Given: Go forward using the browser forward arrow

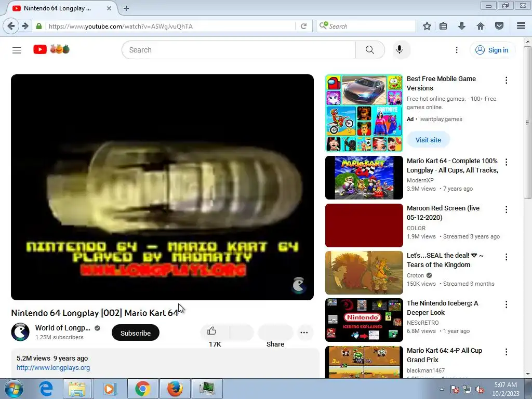Looking at the screenshot, I should (x=25, y=26).
